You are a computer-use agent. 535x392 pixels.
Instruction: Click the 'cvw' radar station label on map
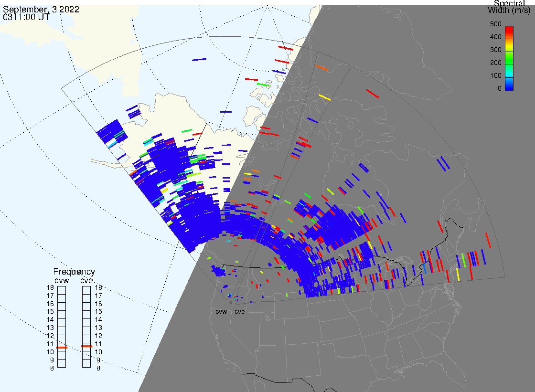tap(221, 312)
